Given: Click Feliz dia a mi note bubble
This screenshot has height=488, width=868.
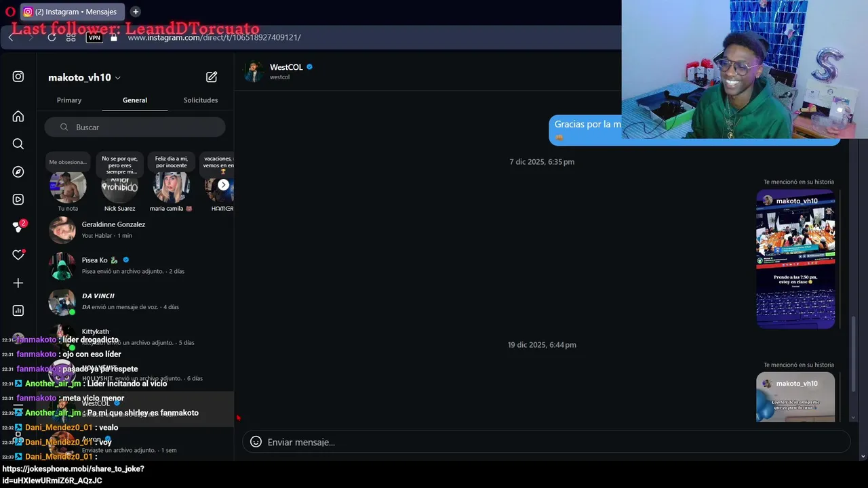Looking at the screenshot, I should [171, 162].
